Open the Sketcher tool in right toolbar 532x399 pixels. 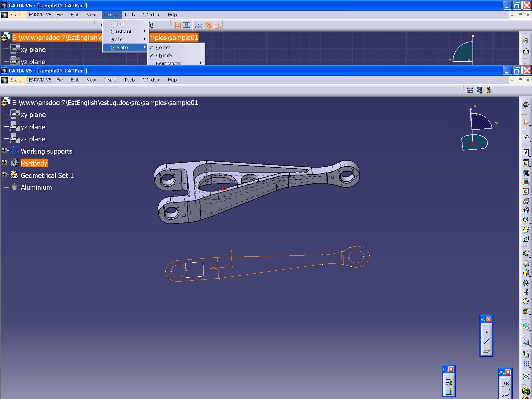(526, 137)
